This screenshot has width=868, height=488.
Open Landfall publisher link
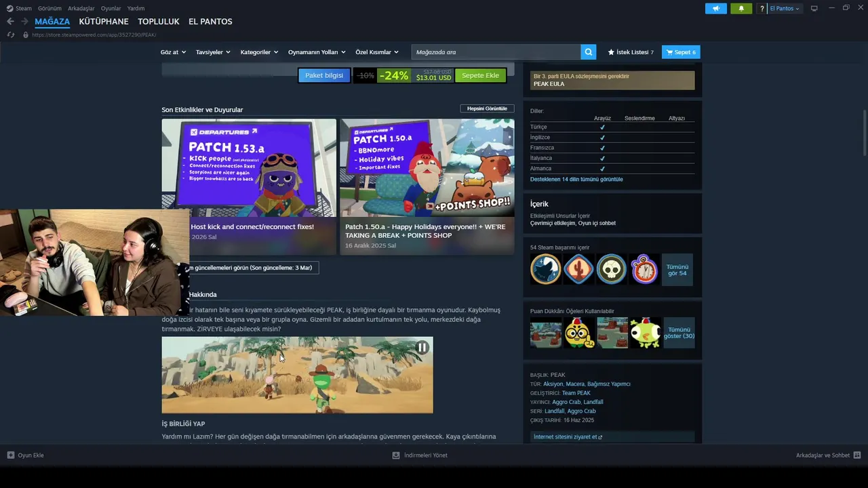(593, 402)
